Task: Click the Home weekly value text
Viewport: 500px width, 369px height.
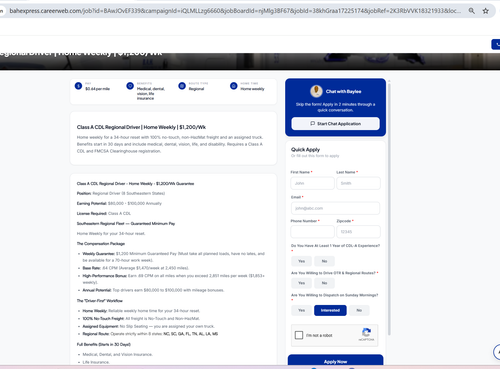Action: (x=252, y=89)
